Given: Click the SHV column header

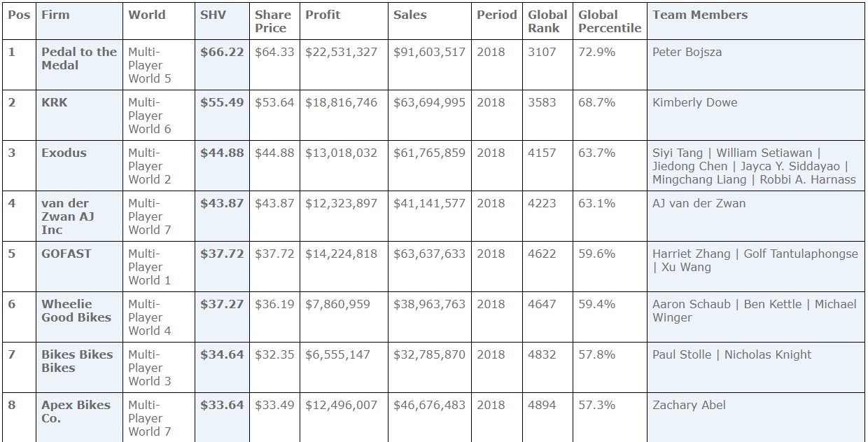Looking at the screenshot, I should click(213, 15).
